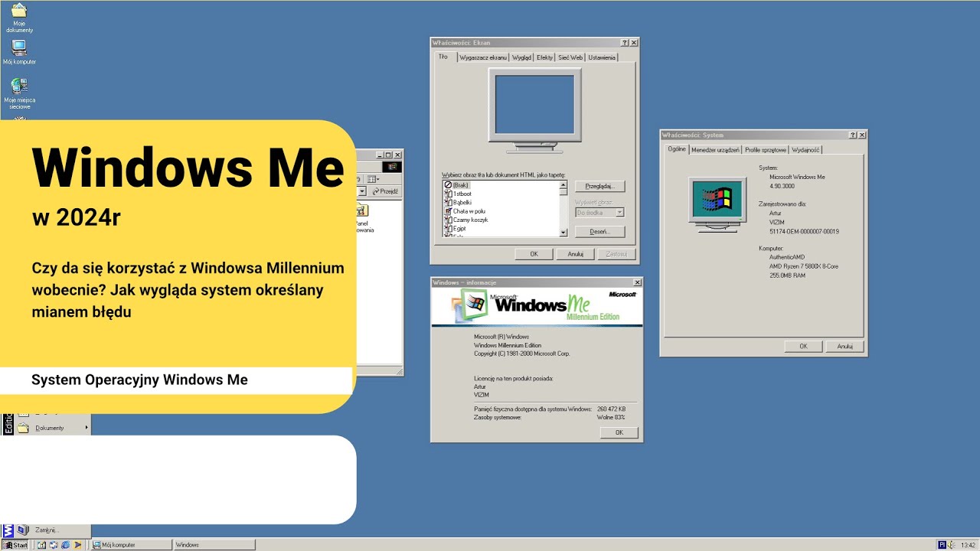
Task: Click the Pl keyboard language tray indicator
Action: 942,545
